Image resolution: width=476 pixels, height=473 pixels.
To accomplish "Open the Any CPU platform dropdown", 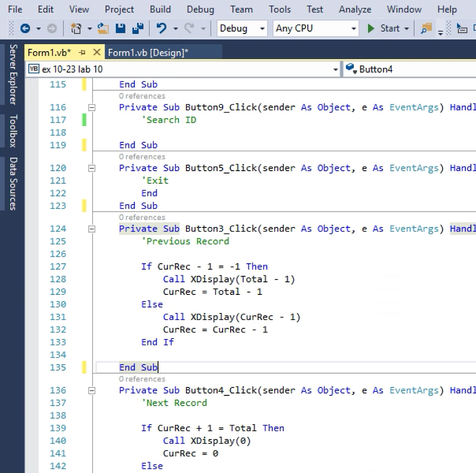I will click(x=316, y=29).
